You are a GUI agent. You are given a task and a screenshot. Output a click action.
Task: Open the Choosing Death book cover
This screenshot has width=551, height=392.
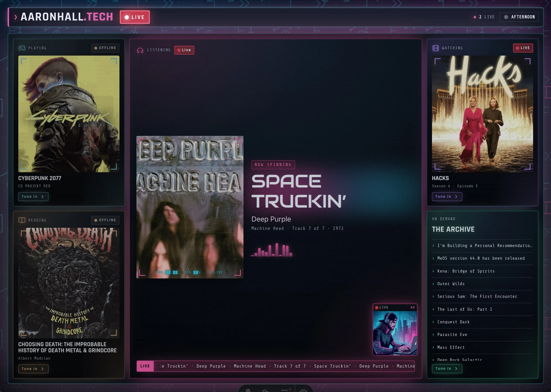point(69,283)
